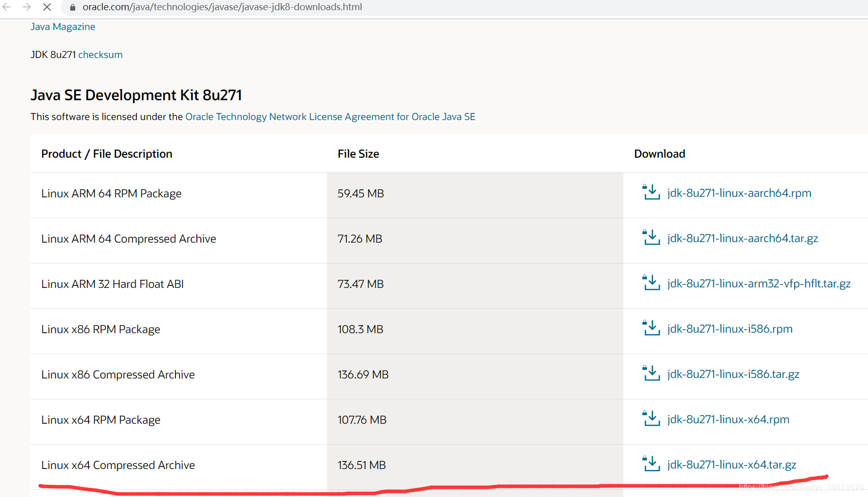Viewport: 868px width, 497px height.
Task: Select Linux x64 Compressed Archive text
Action: (118, 465)
